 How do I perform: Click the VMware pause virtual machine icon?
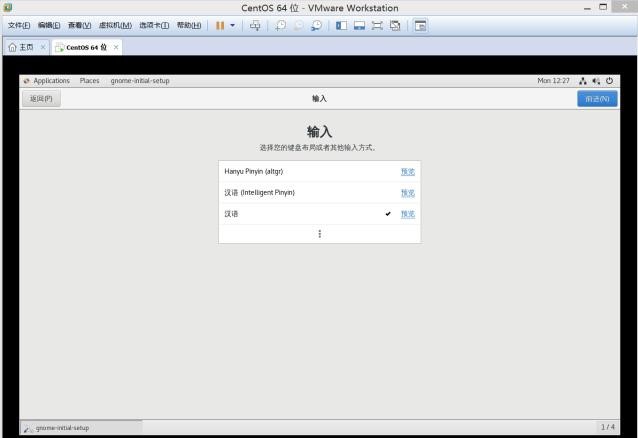pos(220,25)
